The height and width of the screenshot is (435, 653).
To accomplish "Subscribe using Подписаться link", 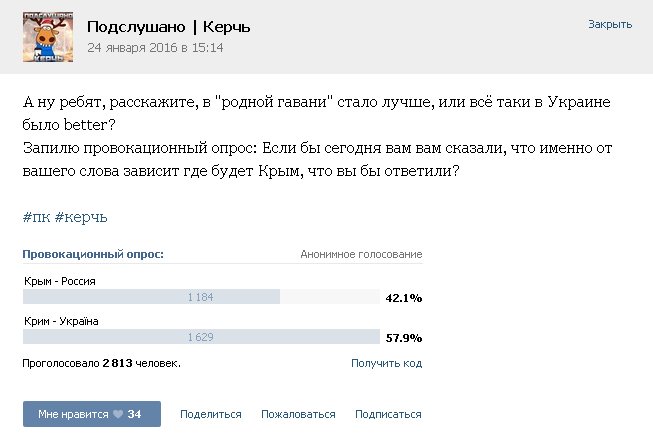I will click(x=388, y=414).
